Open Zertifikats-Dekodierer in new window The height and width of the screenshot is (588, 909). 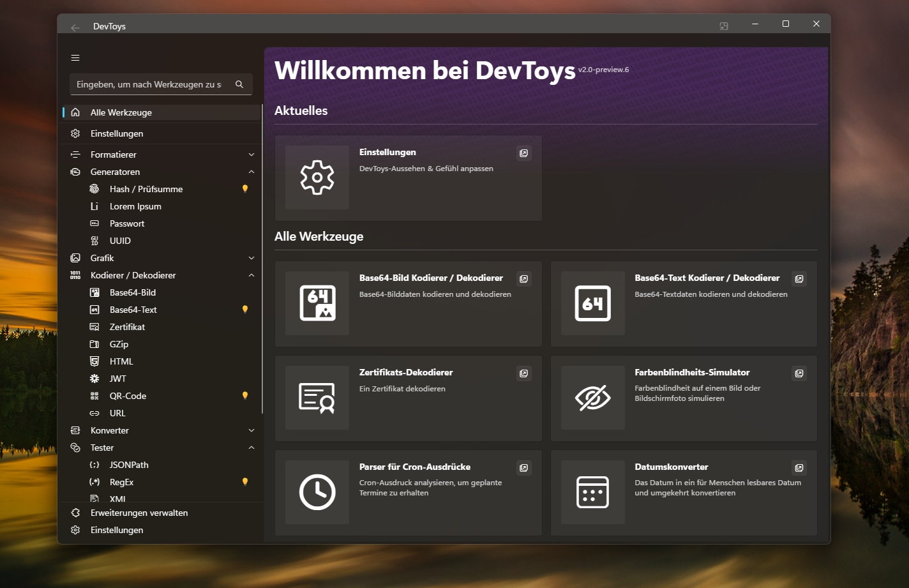(x=524, y=373)
